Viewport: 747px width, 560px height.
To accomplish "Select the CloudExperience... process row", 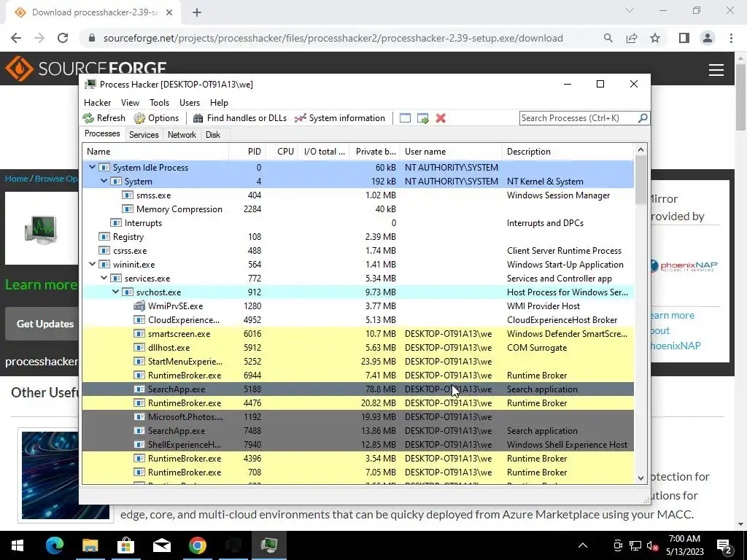I will (x=357, y=320).
